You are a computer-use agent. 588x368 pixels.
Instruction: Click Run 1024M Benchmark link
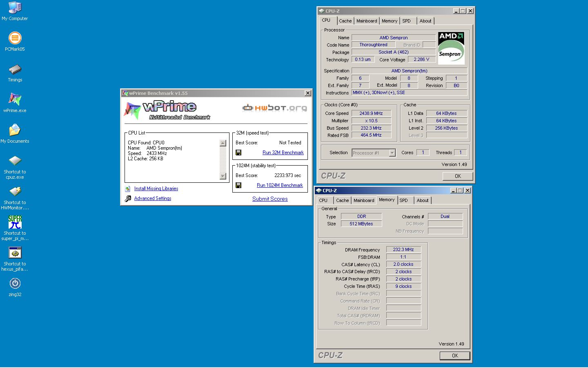(280, 185)
